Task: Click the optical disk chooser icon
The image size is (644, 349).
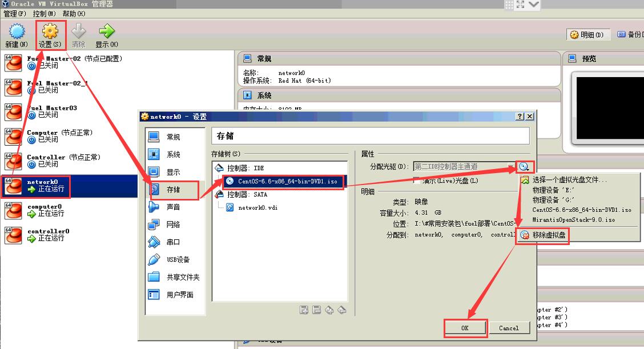Action: click(524, 166)
